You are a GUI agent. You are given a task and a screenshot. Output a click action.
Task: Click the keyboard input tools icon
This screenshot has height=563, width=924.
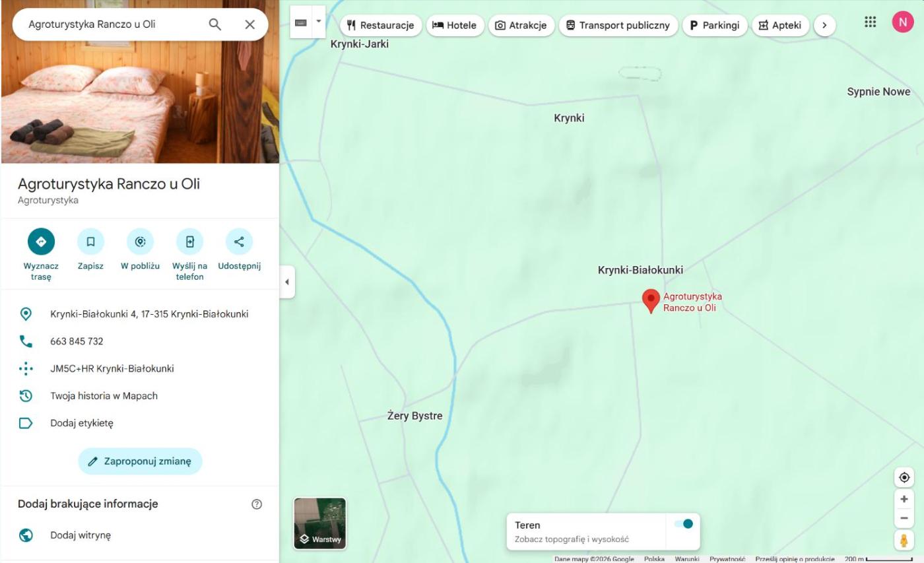(301, 22)
